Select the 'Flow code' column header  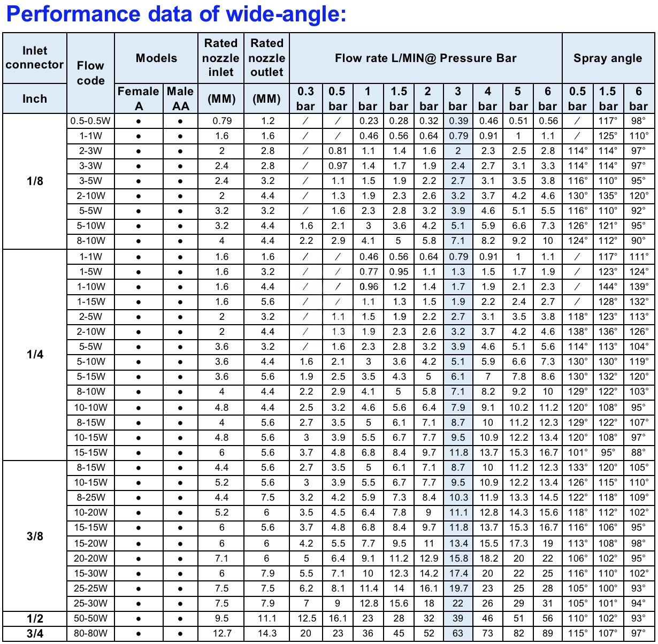[x=90, y=73]
